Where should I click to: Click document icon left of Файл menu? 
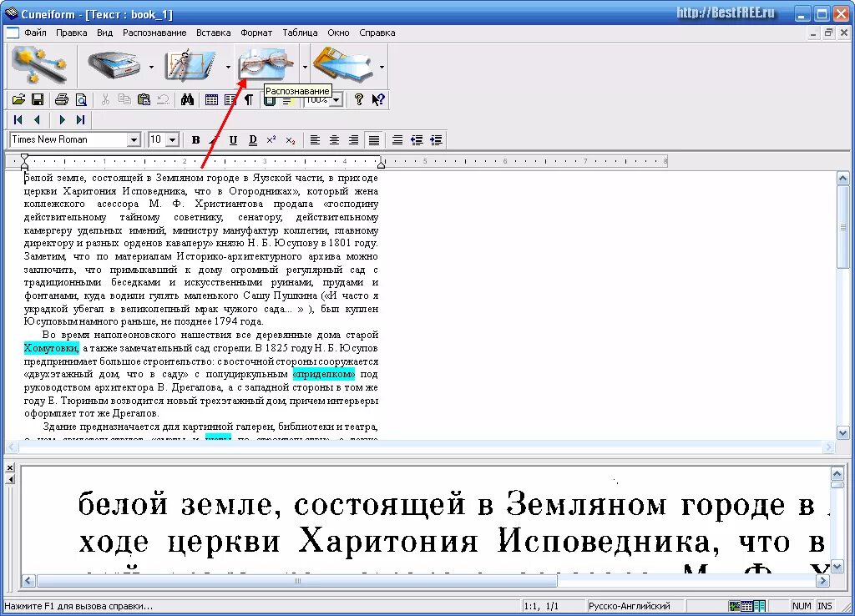(12, 33)
